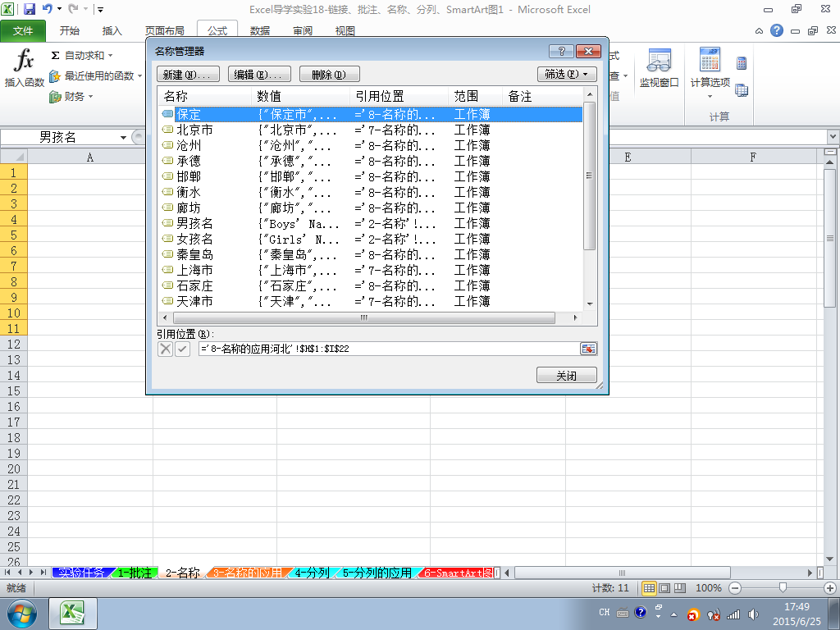The height and width of the screenshot is (630, 840).
Task: Click the Excel Help question mark icon
Action: tap(777, 30)
